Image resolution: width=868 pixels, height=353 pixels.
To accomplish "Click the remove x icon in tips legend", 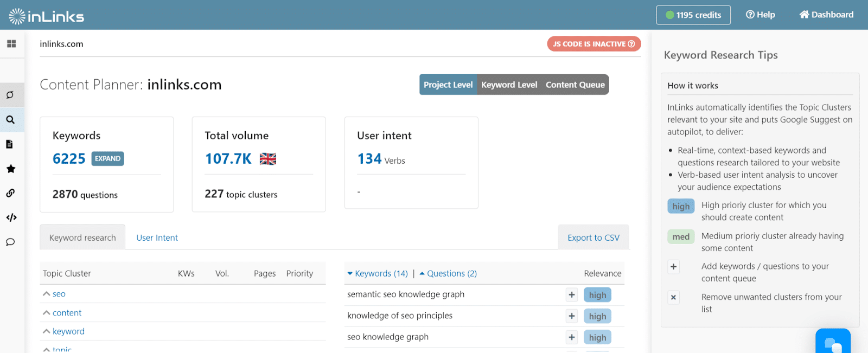I will click(x=673, y=297).
